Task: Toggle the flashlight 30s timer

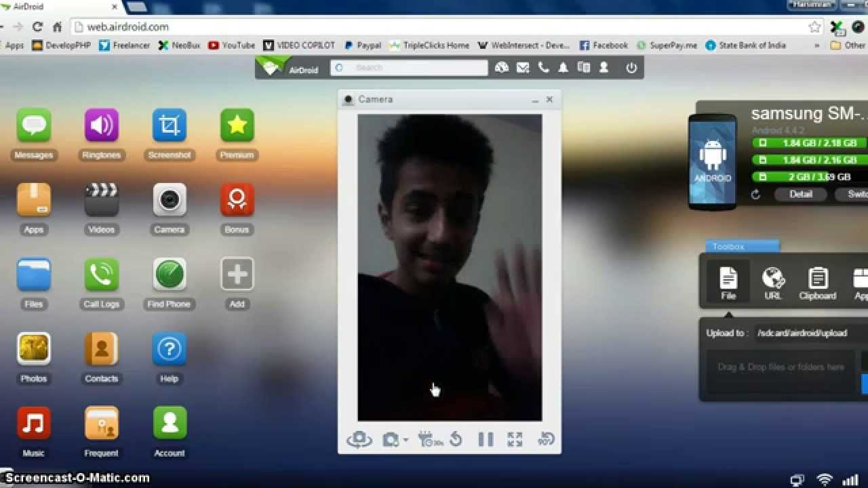Action: [x=430, y=440]
